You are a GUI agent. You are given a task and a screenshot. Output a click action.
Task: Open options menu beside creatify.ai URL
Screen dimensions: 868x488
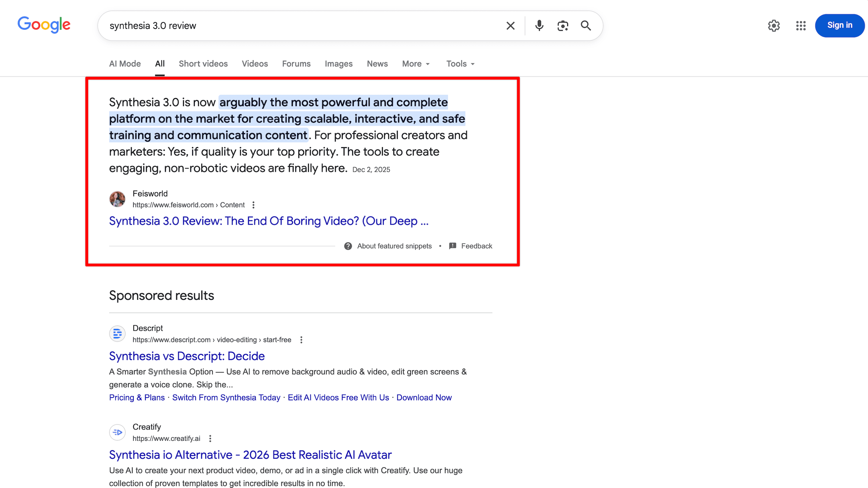[210, 438]
